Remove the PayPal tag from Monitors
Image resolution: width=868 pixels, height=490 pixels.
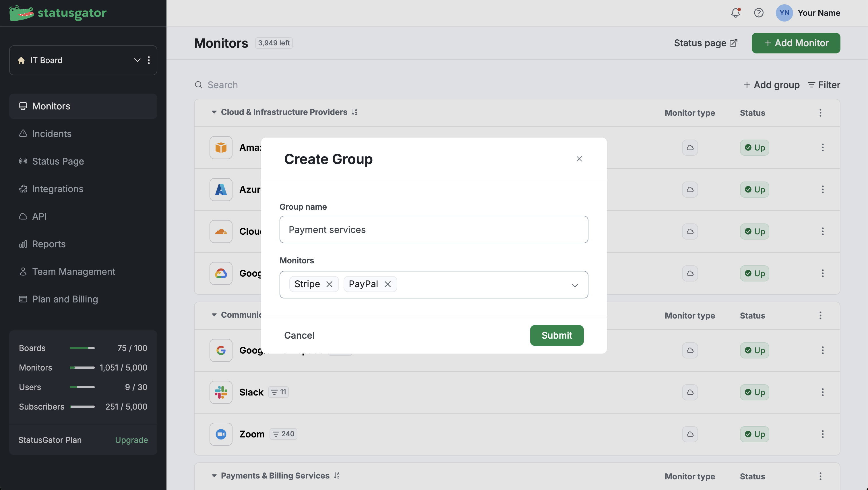tap(387, 284)
